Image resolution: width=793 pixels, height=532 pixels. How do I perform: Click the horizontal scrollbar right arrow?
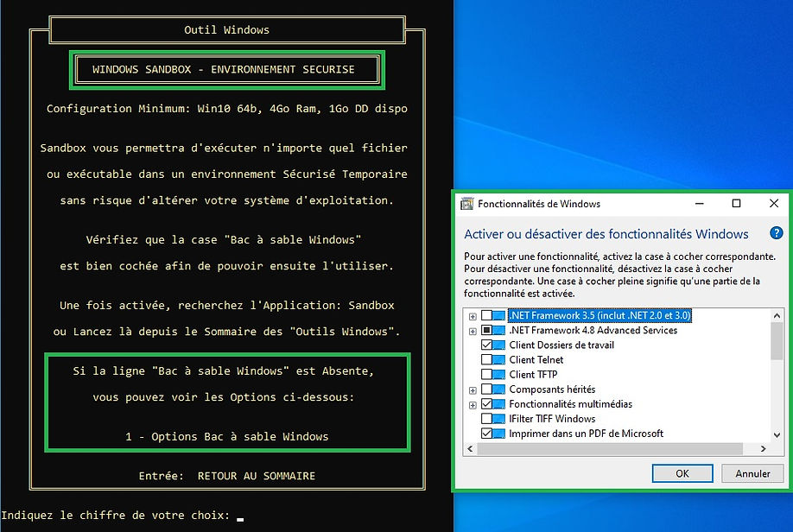(x=763, y=448)
